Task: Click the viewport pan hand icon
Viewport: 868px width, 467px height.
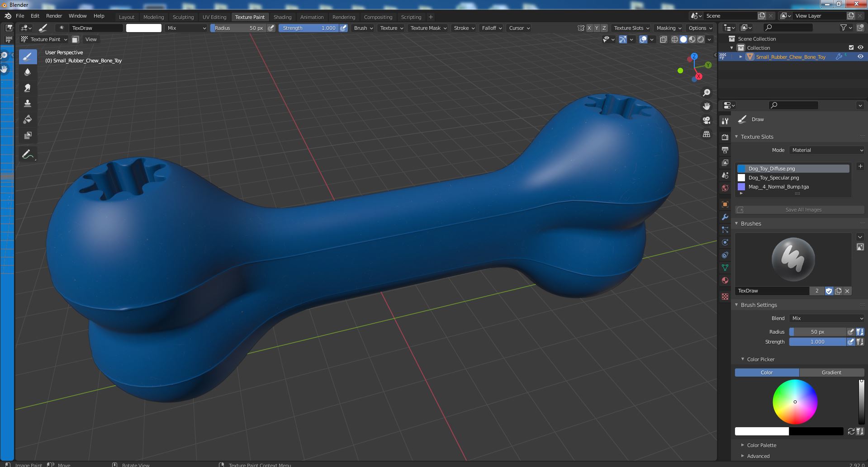Action: [707, 106]
